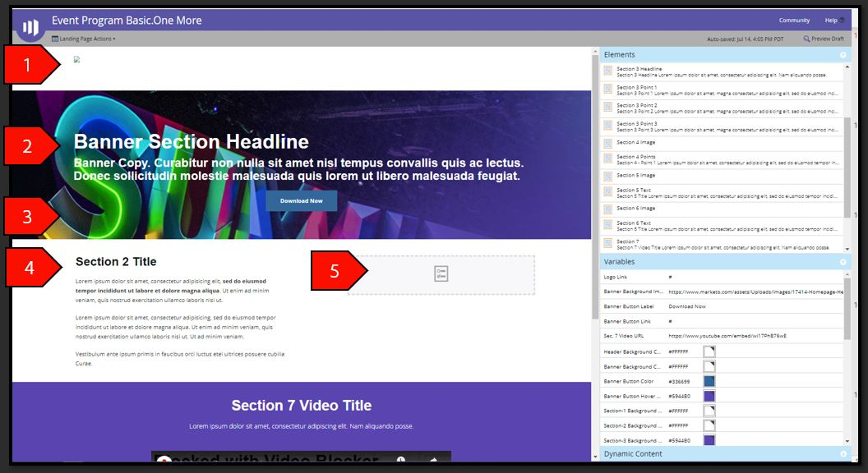
Task: Click the #336699 hex value text
Action: pyautogui.click(x=679, y=382)
